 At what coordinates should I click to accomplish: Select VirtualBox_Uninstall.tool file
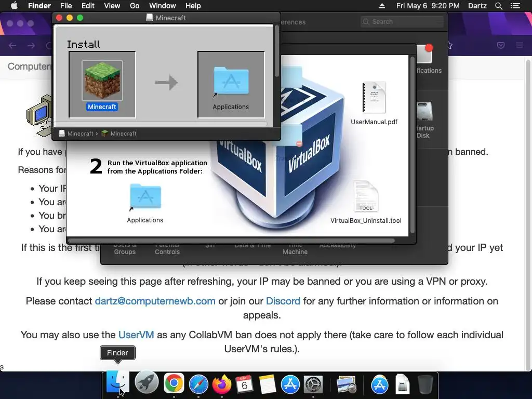tap(366, 196)
